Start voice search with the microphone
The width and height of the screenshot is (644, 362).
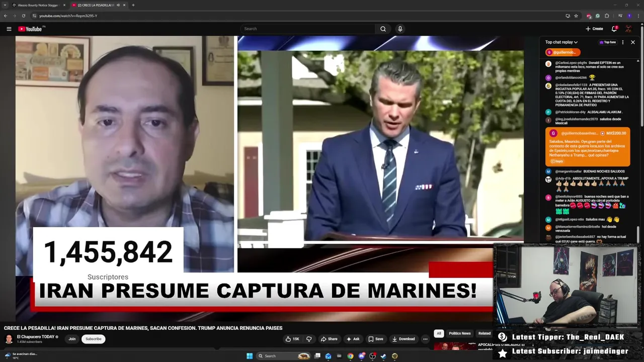(400, 29)
